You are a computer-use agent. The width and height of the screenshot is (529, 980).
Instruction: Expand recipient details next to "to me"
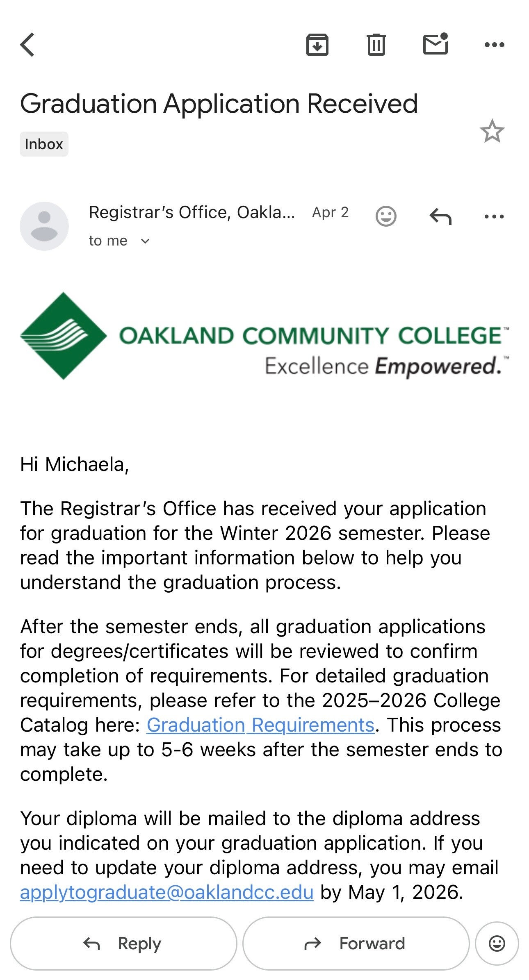145,241
